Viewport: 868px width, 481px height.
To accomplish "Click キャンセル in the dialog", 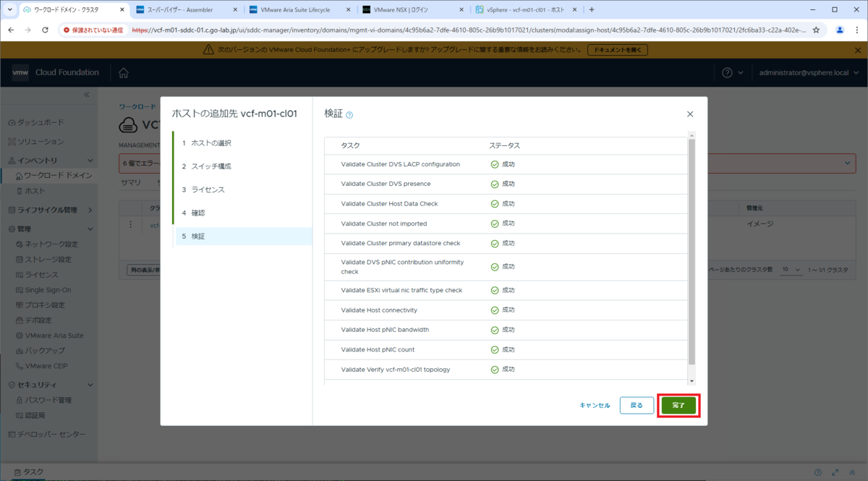I will point(595,406).
